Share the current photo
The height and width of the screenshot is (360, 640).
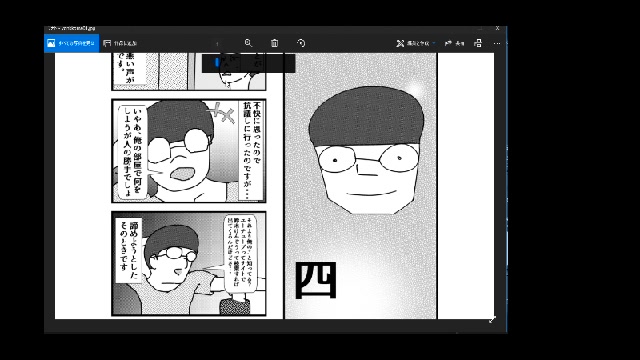click(454, 43)
